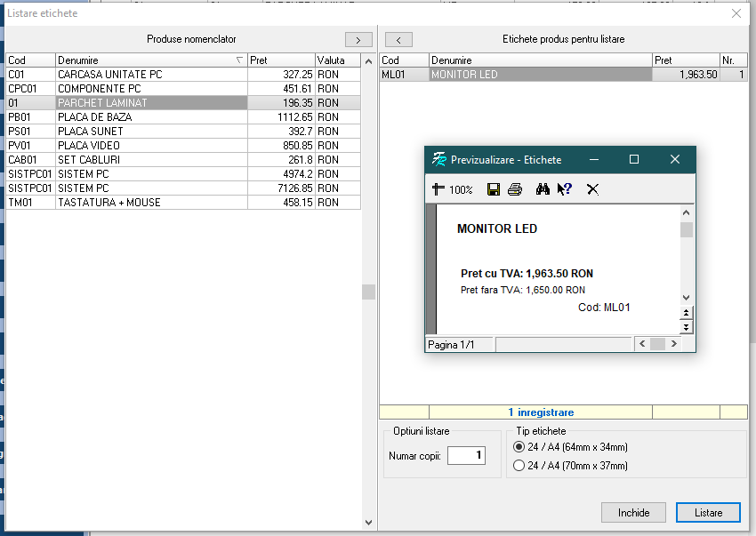Print labels using the printer icon
The height and width of the screenshot is (536, 756).
515,189
